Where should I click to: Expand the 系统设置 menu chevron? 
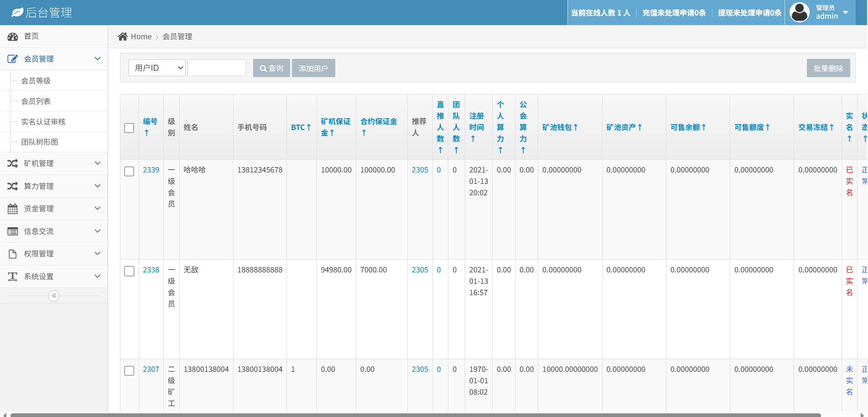[x=97, y=276]
